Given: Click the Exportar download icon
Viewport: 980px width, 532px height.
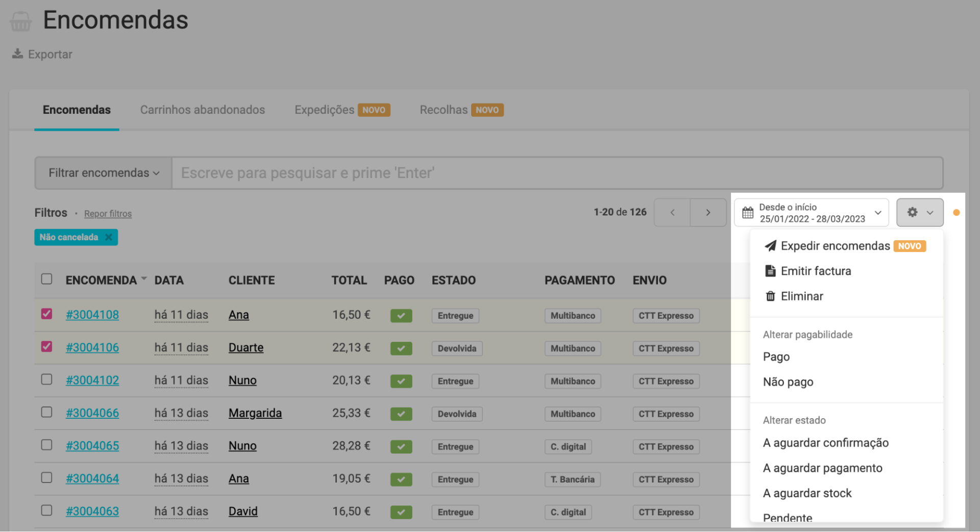Looking at the screenshot, I should coord(18,54).
